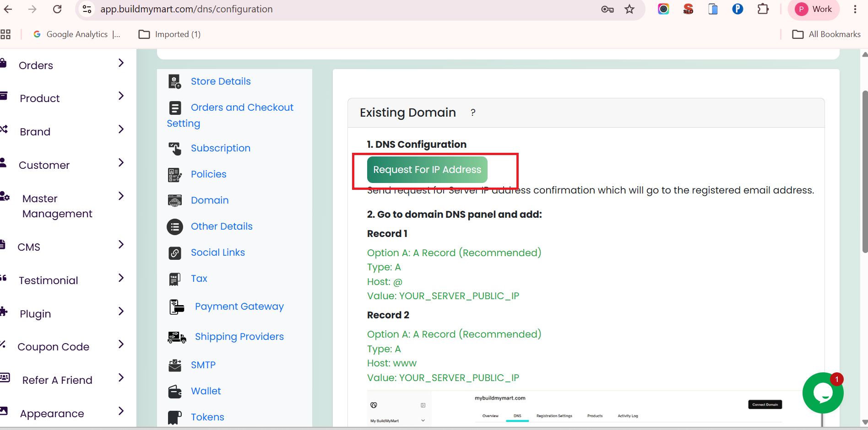Select the Plugin sidebar item
This screenshot has width=868, height=430.
tap(35, 314)
